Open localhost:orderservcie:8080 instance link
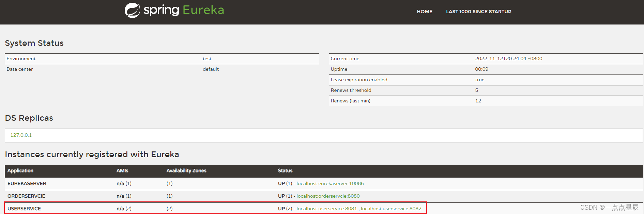The width and height of the screenshot is (644, 214). pos(328,196)
